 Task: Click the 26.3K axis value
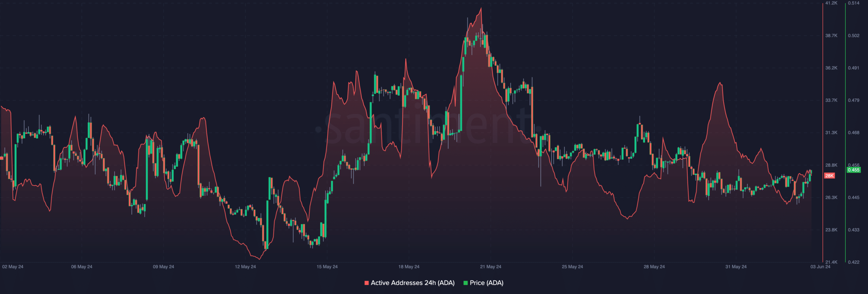[x=831, y=197]
